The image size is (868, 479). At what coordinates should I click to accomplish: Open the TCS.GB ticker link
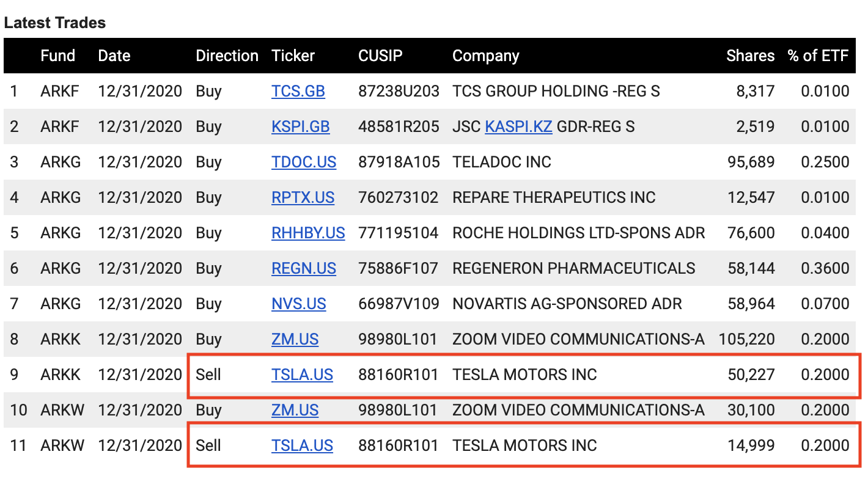point(298,92)
